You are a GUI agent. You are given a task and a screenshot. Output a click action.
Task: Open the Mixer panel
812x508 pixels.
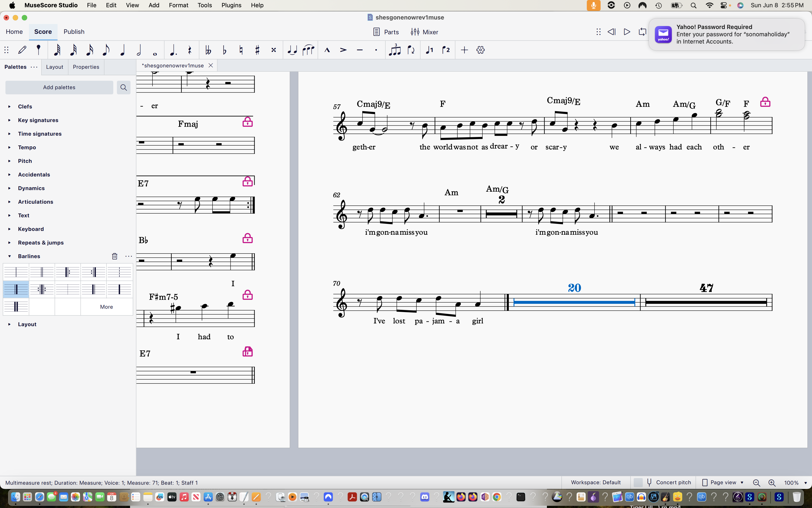424,32
